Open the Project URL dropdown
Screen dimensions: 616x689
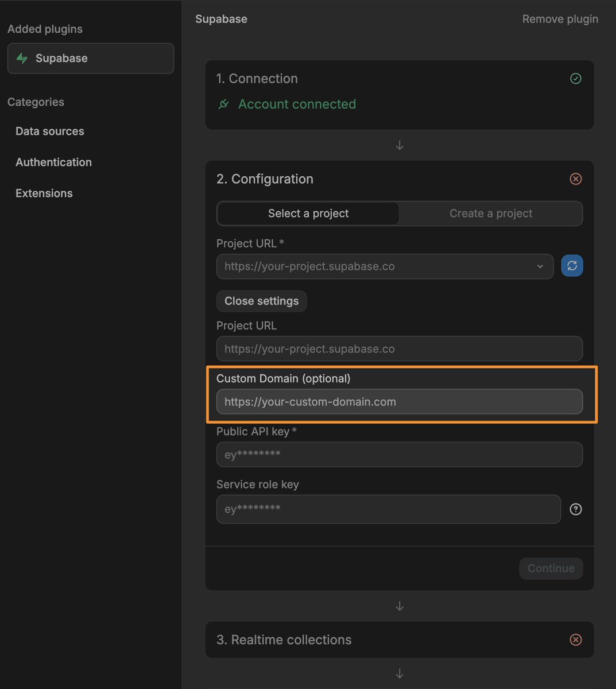[x=385, y=266]
